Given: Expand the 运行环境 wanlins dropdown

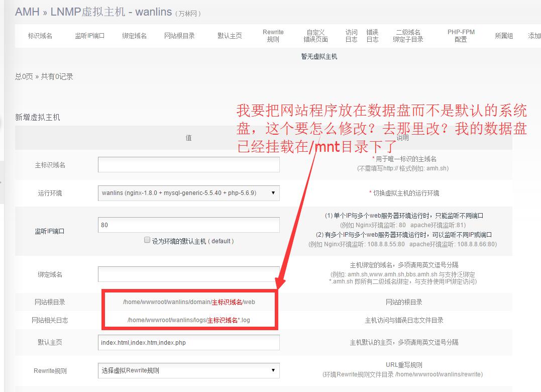Looking at the screenshot, I should (x=188, y=193).
